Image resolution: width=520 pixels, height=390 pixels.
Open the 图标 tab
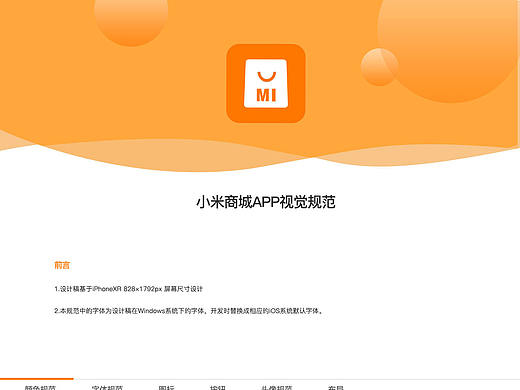(166, 388)
